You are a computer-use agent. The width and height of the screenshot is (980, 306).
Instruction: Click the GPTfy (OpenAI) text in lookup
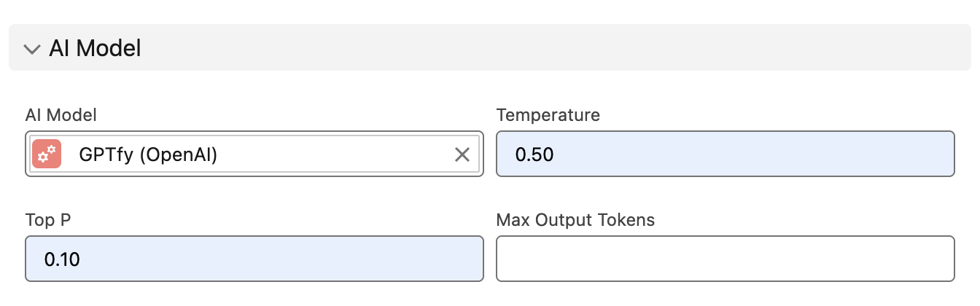coord(148,154)
